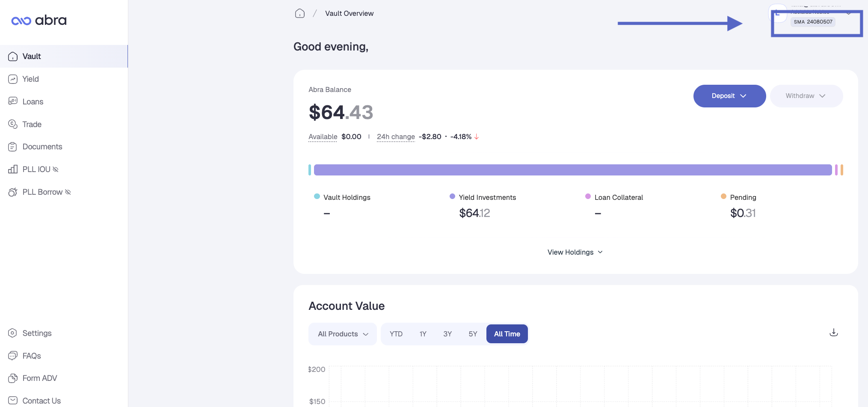Click the Vault Overview breadcrumb
Viewport: 868px width, 407px height.
(349, 13)
